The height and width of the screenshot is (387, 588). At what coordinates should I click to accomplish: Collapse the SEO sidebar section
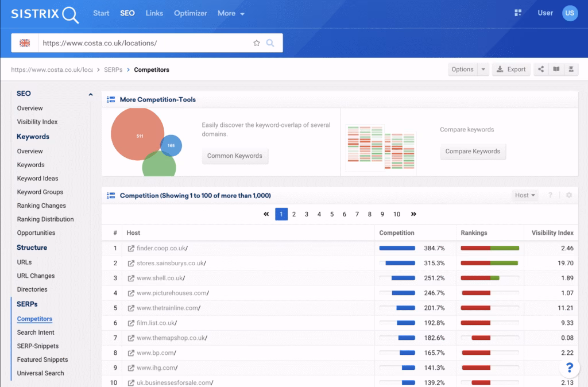90,93
